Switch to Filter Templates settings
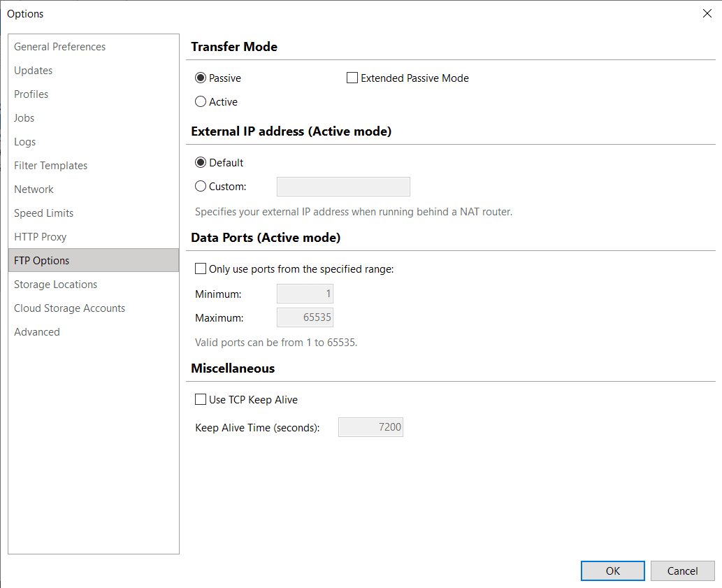Viewport: 722px width, 588px height. tap(51, 166)
